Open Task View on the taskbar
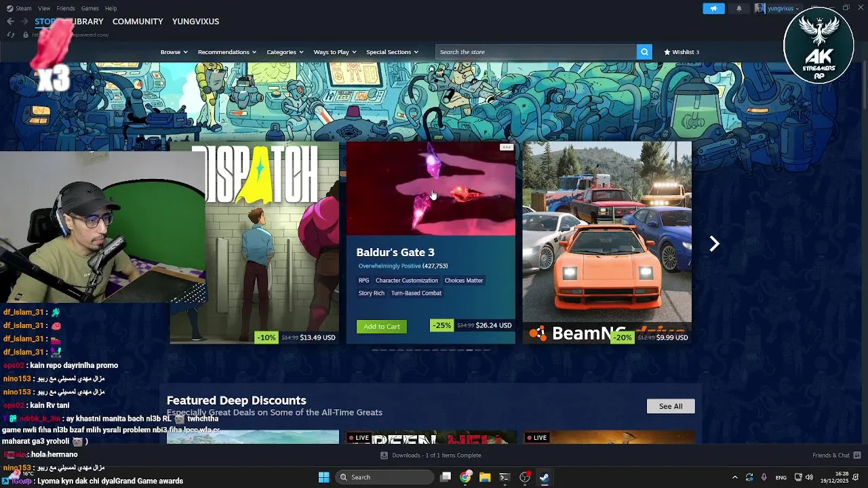Image resolution: width=868 pixels, height=488 pixels. tap(446, 477)
